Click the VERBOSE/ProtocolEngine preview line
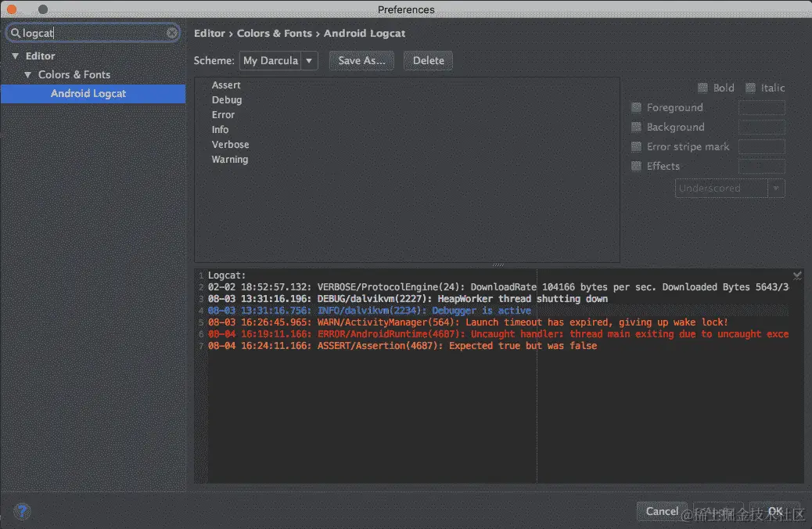Screen dimensions: 812x529 click(498, 287)
